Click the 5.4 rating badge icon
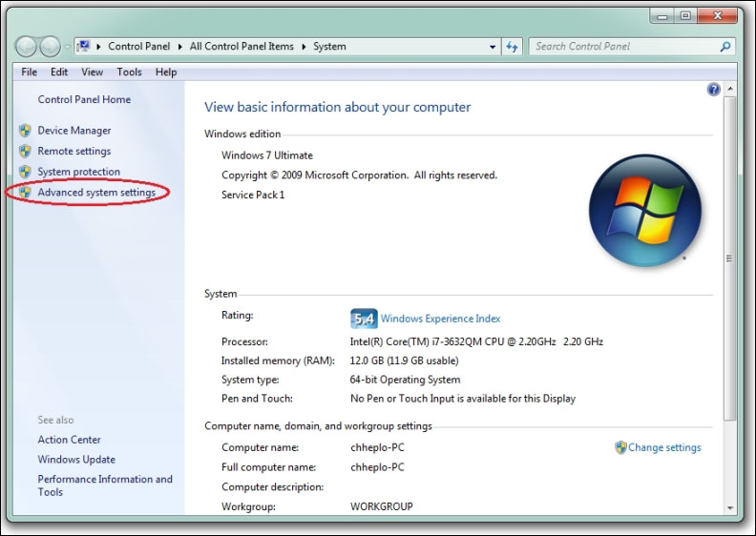 [x=364, y=319]
